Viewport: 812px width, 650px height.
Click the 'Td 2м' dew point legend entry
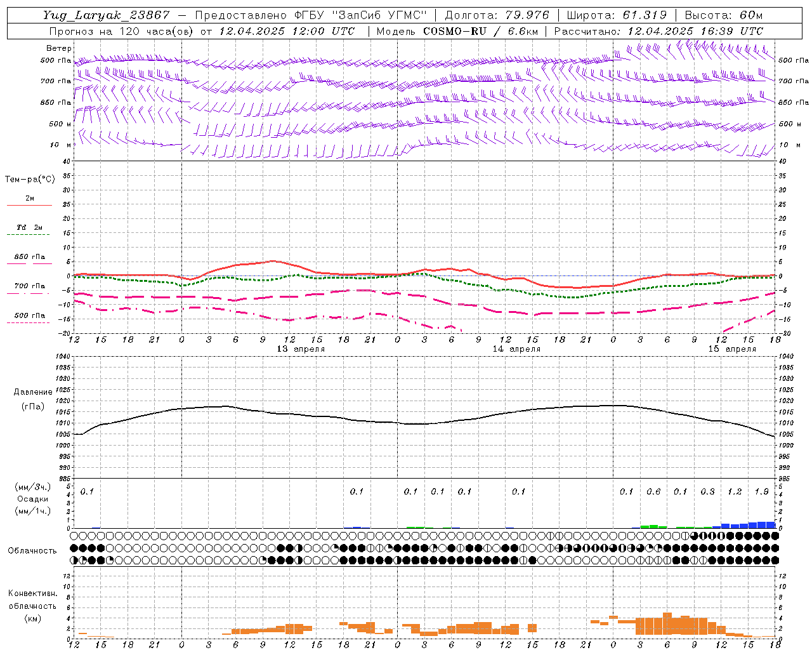coord(30,227)
